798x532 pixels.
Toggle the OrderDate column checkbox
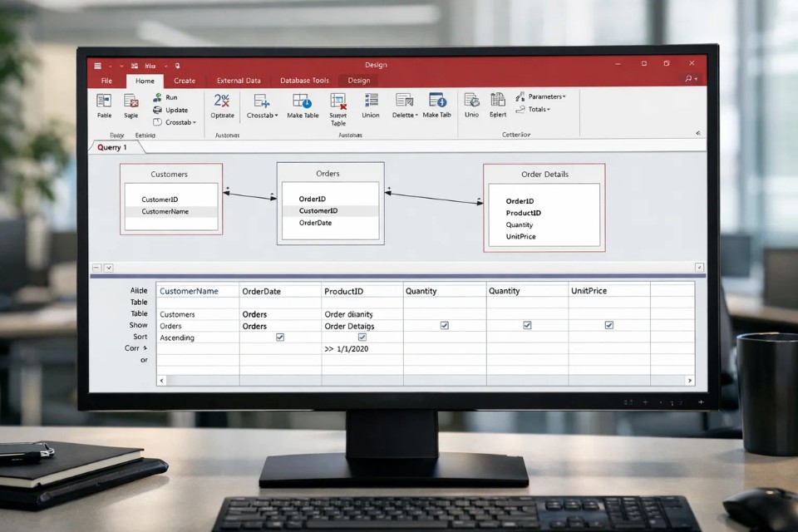pyautogui.click(x=280, y=337)
